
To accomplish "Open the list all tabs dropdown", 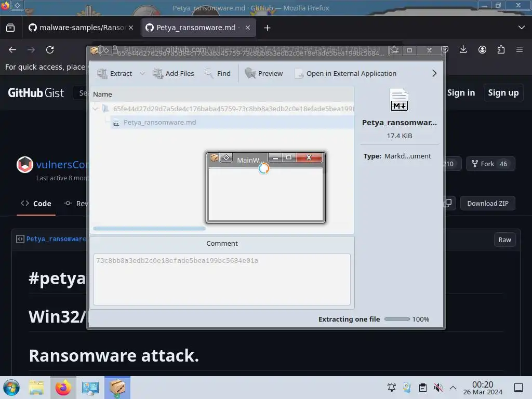I will (x=522, y=28).
